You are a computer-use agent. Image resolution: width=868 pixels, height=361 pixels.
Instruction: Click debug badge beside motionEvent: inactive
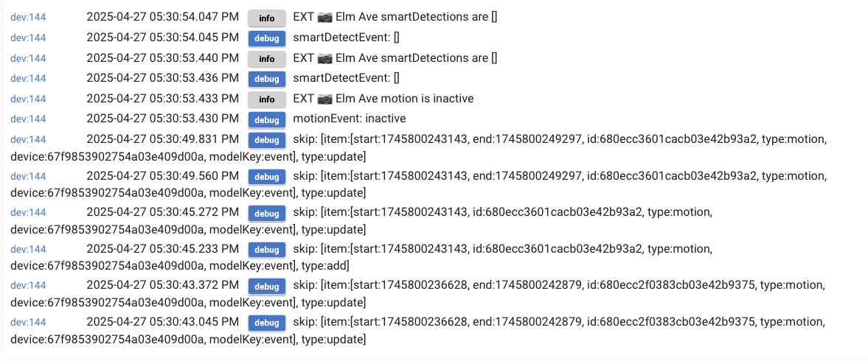tap(267, 119)
